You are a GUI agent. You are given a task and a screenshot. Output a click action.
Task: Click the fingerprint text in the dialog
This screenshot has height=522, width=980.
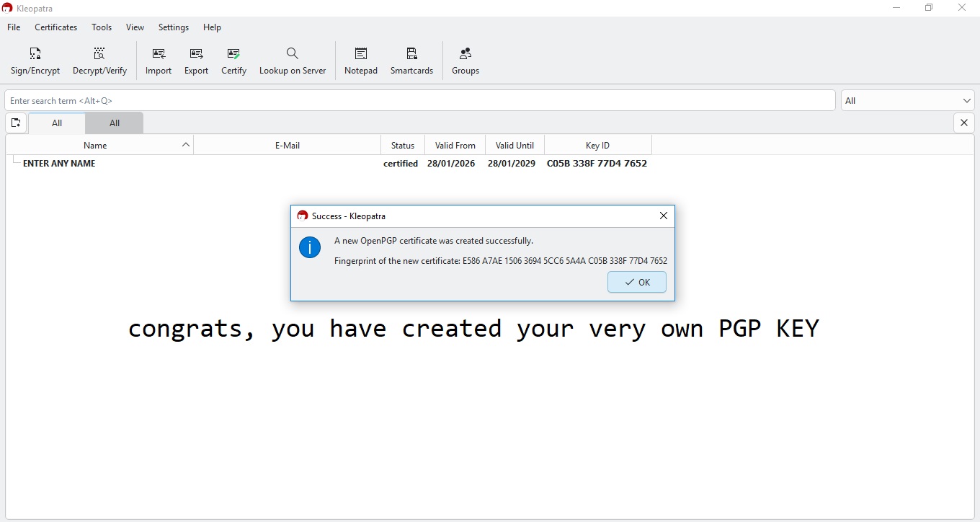click(x=501, y=261)
